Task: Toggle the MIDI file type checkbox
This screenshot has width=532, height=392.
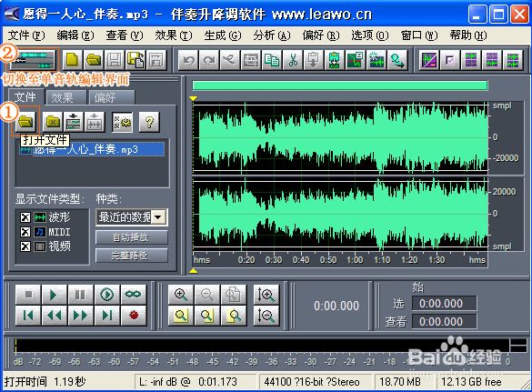Action: click(25, 232)
